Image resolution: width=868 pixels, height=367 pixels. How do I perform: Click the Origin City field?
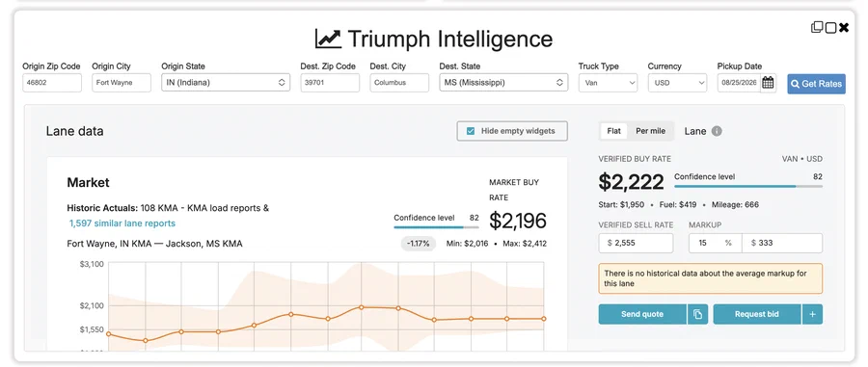[x=122, y=83]
